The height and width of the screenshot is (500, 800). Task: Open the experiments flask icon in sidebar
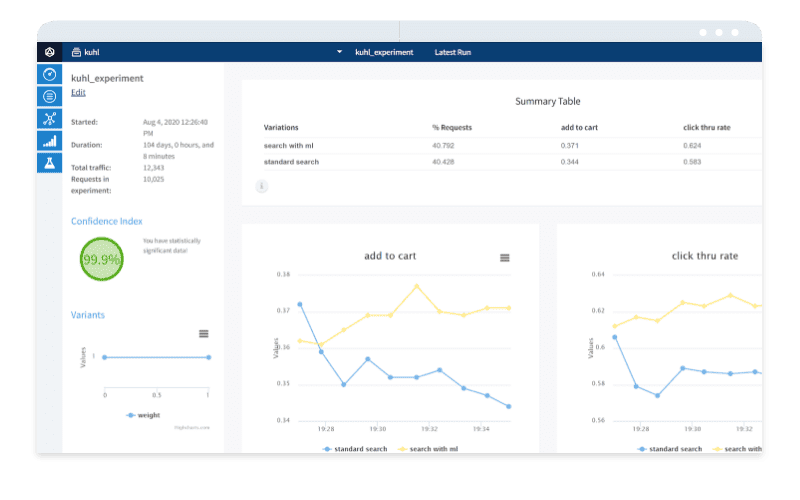[49, 162]
